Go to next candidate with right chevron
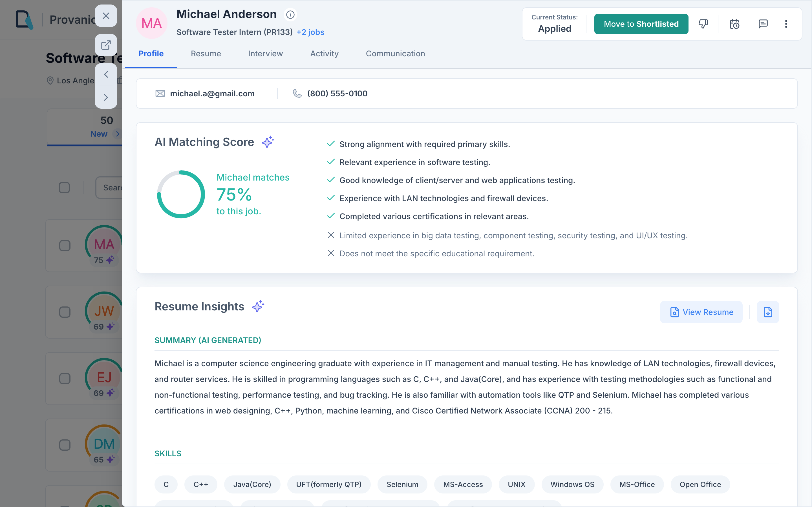812x507 pixels. click(106, 97)
